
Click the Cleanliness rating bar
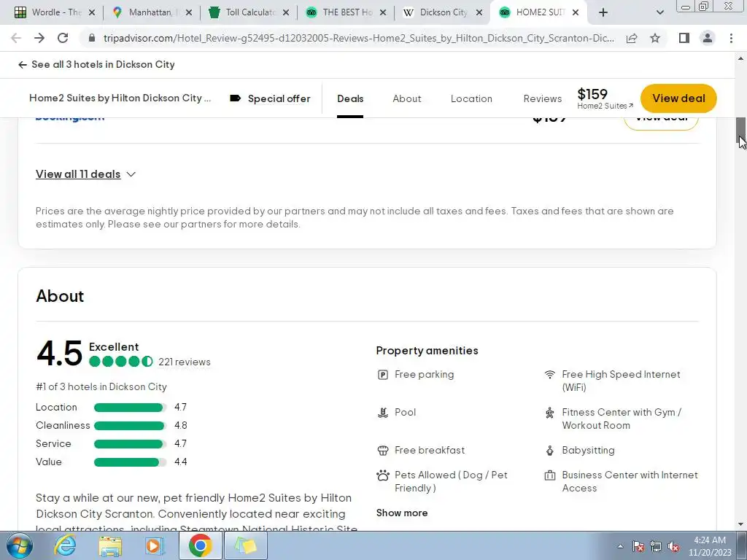point(130,426)
